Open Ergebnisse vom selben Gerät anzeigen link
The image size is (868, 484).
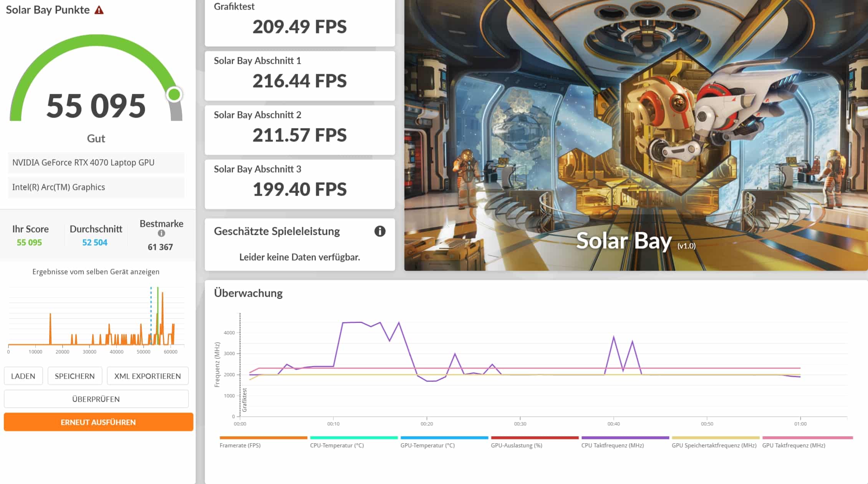point(96,271)
